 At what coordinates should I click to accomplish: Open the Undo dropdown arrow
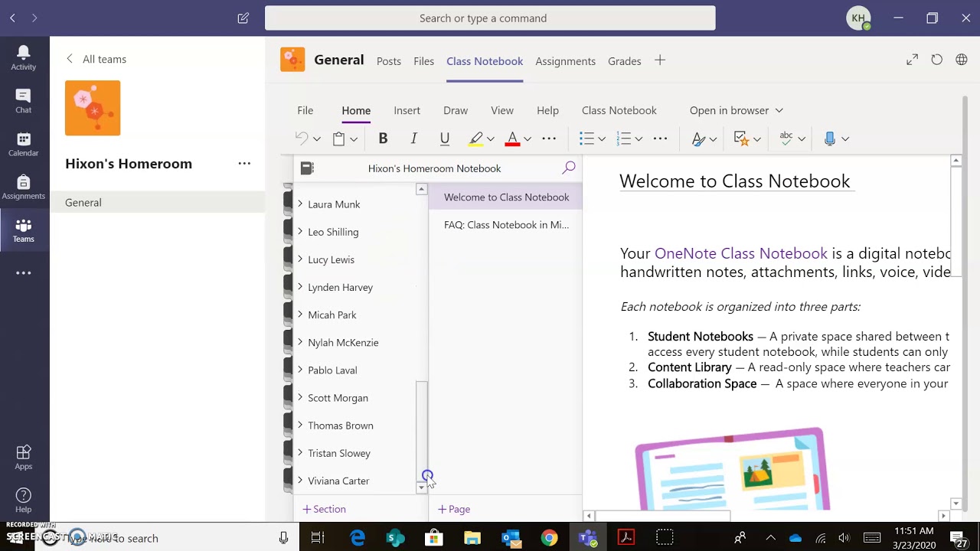coord(316,139)
